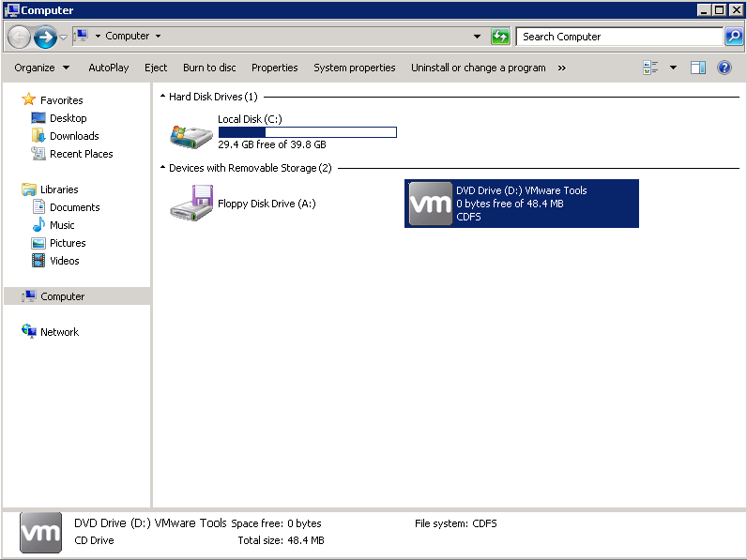This screenshot has width=747, height=560.
Task: Open the Help question mark icon
Action: tap(724, 68)
